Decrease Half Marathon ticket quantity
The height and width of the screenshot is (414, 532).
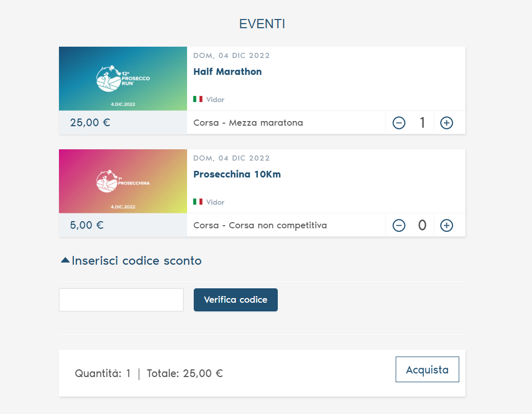[399, 123]
